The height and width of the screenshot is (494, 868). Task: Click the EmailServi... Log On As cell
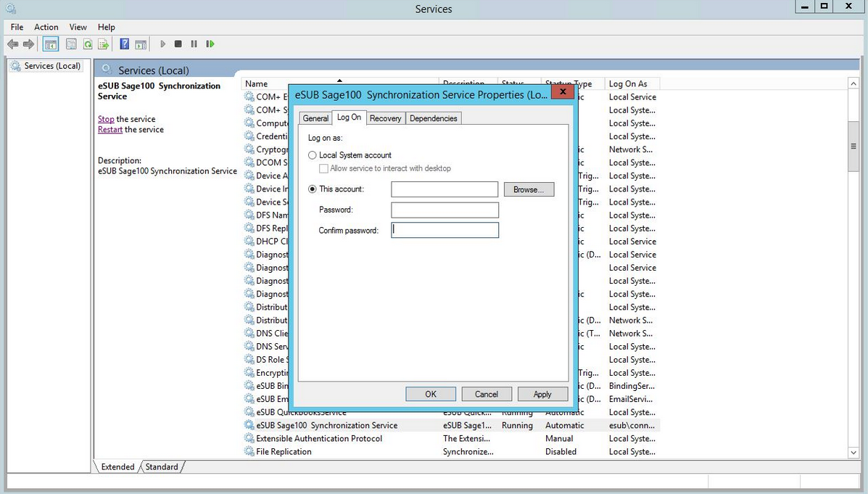click(x=631, y=399)
